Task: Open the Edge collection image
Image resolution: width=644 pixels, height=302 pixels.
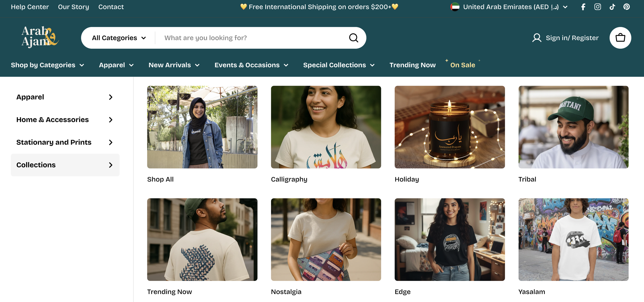Action: point(450,239)
